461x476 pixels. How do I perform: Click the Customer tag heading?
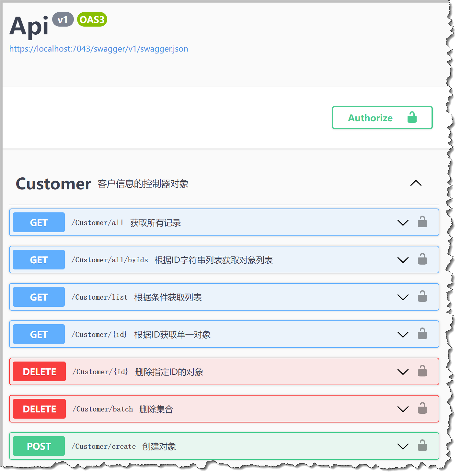click(x=53, y=184)
